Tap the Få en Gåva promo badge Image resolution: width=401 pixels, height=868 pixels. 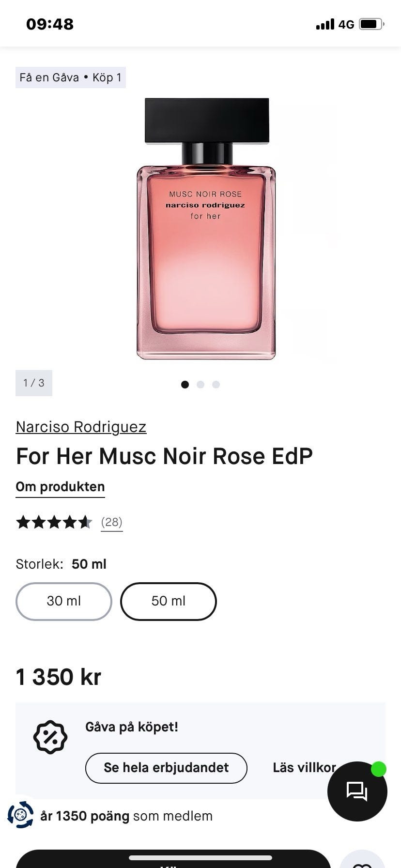71,77
